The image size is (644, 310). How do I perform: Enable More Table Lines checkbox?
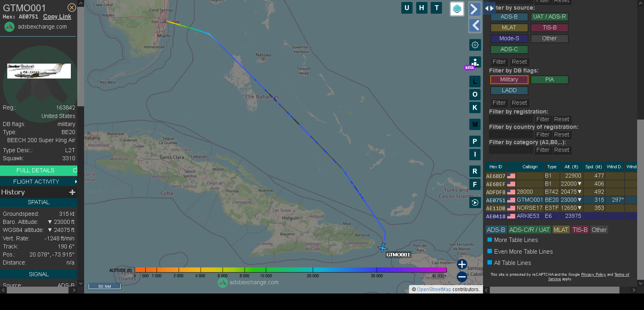490,240
